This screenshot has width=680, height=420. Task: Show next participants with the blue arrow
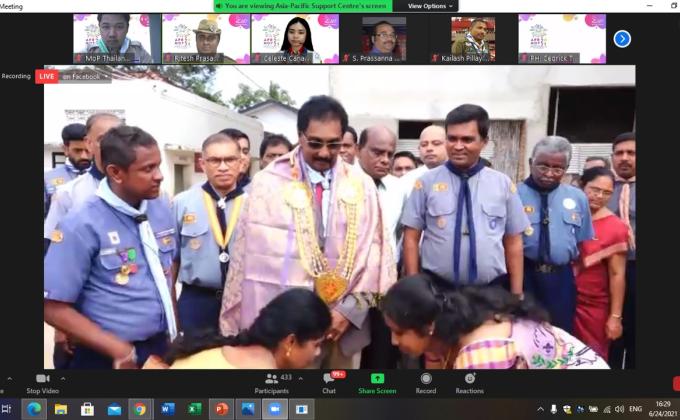(x=622, y=39)
